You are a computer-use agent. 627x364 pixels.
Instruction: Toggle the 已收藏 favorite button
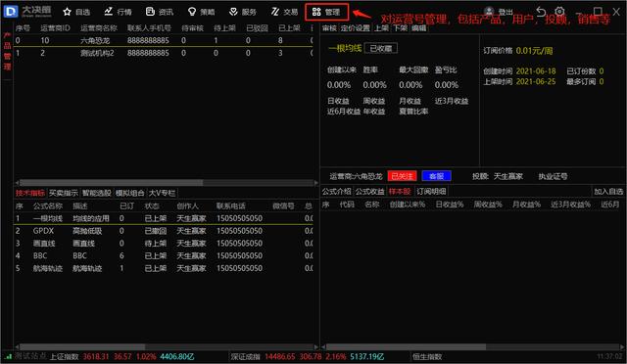point(381,48)
